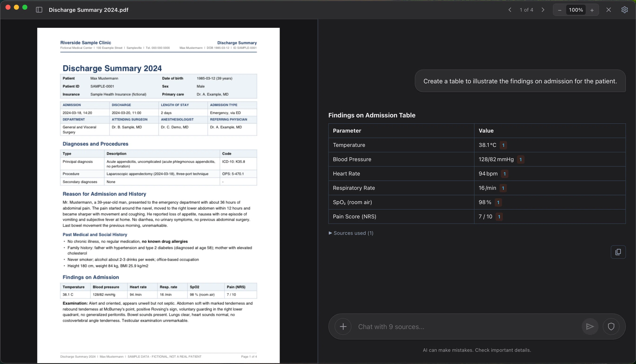The image size is (636, 364).
Task: Go to next page arrow
Action: (x=543, y=10)
